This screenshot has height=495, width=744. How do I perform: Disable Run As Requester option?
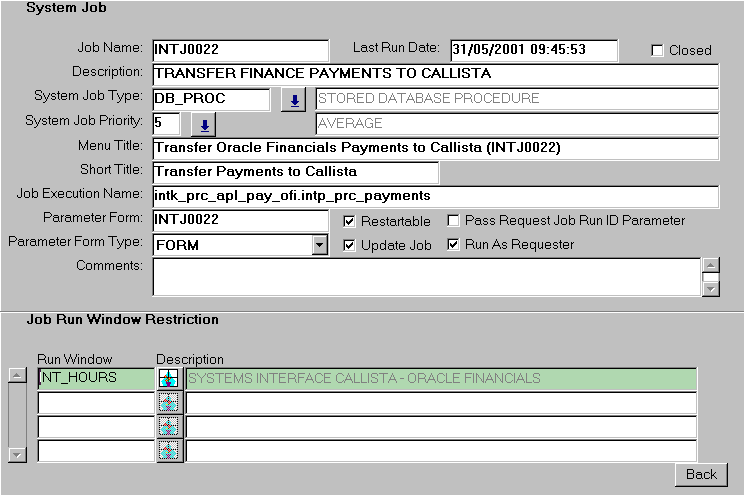click(454, 245)
